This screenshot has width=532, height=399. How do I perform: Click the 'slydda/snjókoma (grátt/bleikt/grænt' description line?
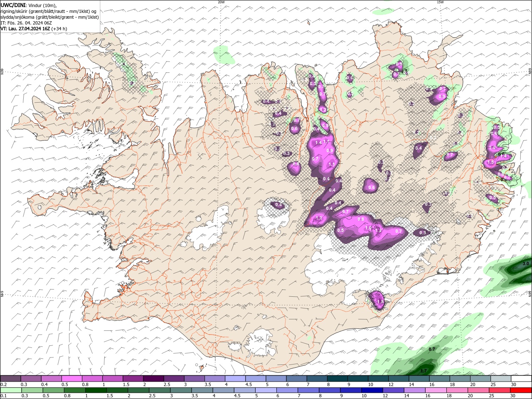[37, 17]
